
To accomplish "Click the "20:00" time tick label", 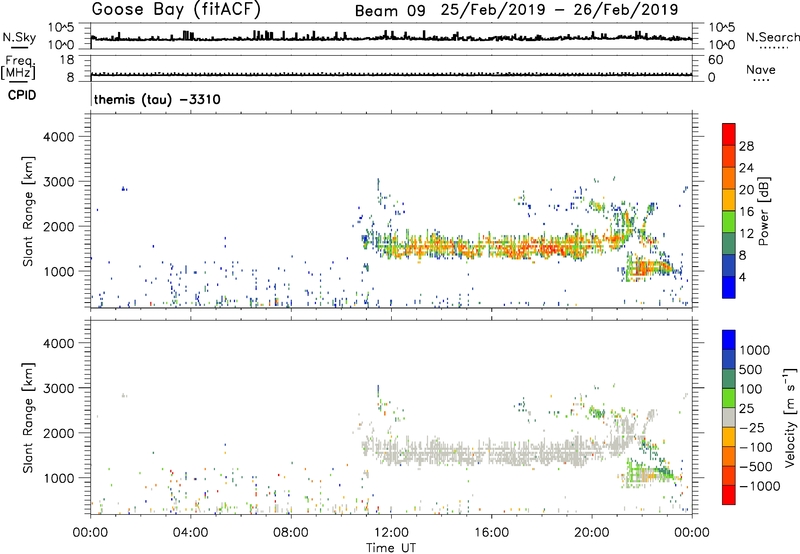I will pyautogui.click(x=591, y=532).
